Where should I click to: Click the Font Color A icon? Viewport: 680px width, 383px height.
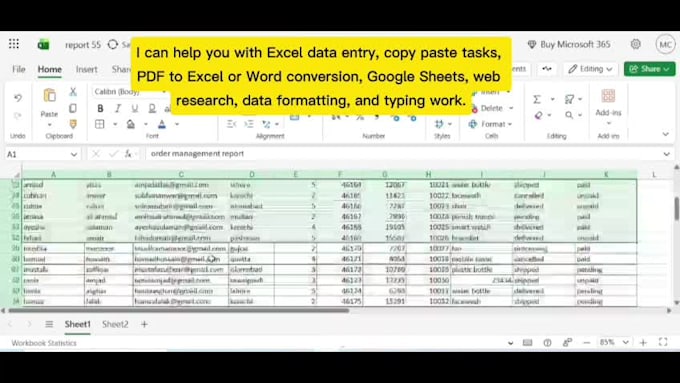(x=162, y=124)
